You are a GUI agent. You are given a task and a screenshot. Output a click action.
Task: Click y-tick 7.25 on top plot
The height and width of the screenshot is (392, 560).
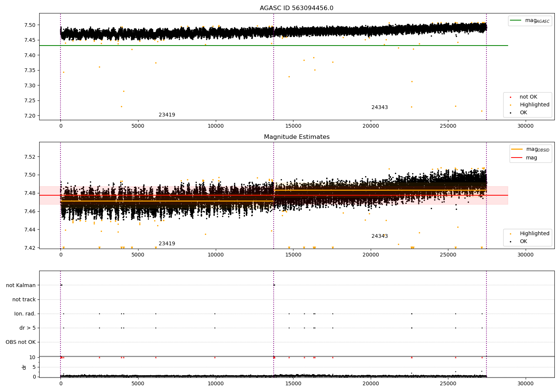point(30,101)
